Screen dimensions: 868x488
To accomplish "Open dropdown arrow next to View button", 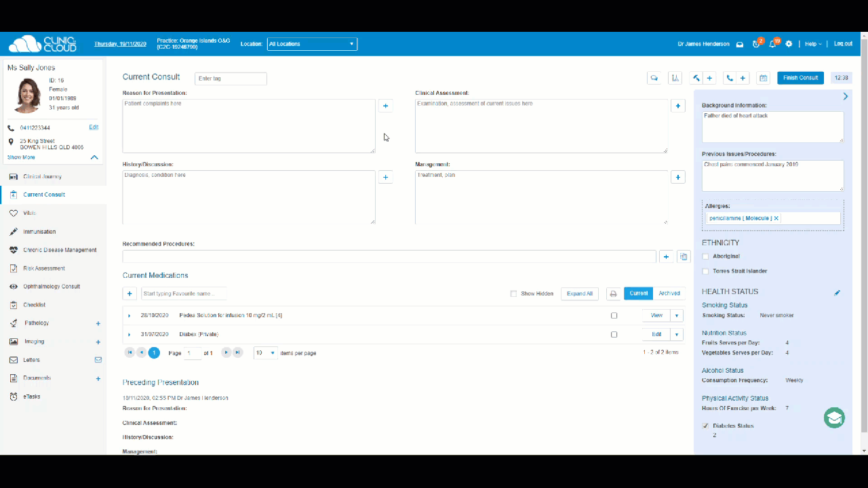I will tap(677, 316).
